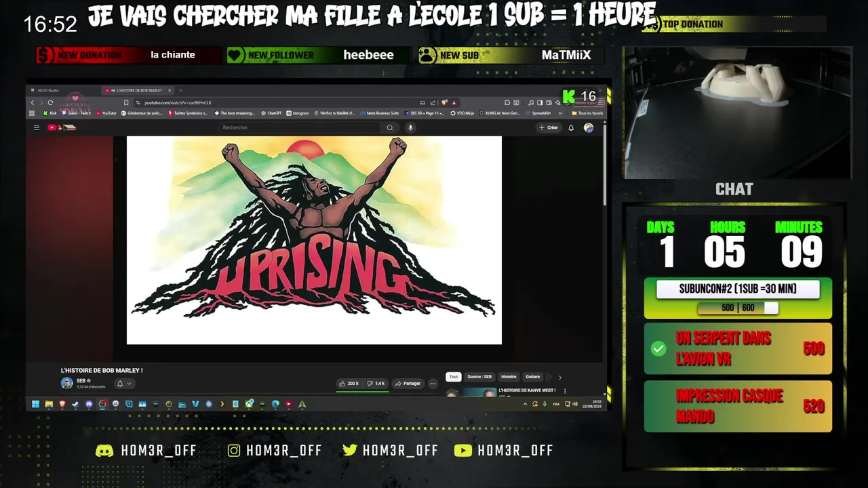The image size is (868, 488).
Task: Open Steam from the taskbar
Action: pos(75,404)
